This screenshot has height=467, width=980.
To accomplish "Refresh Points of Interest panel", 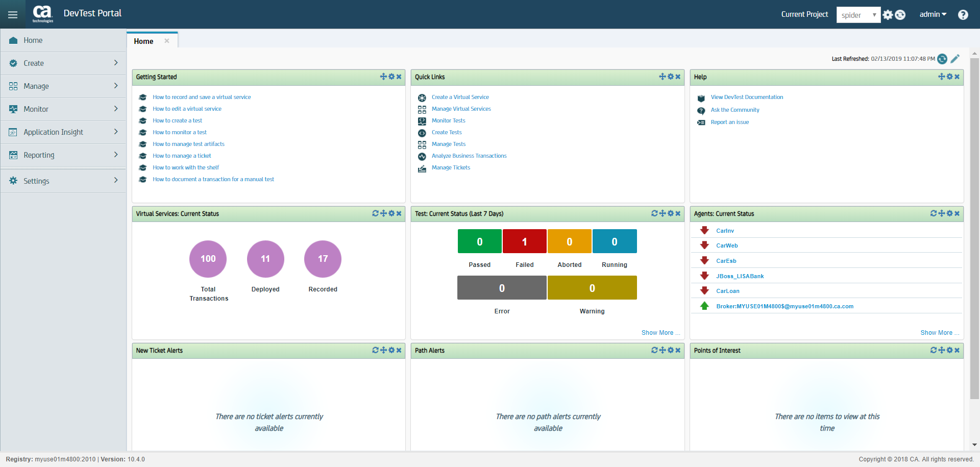I will coord(934,350).
